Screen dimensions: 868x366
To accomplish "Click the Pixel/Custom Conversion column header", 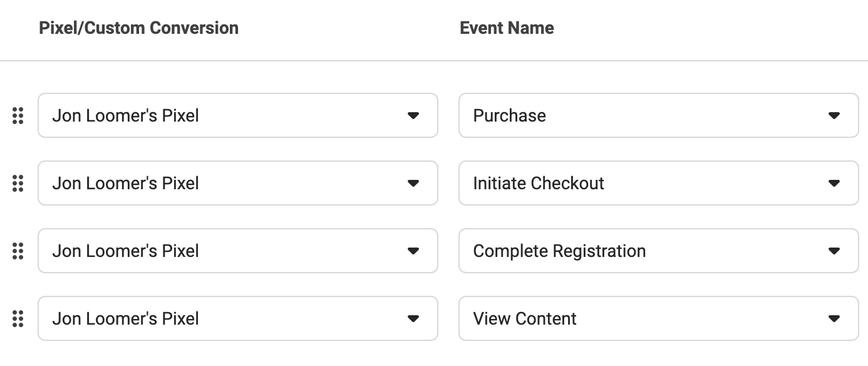I will click(138, 28).
